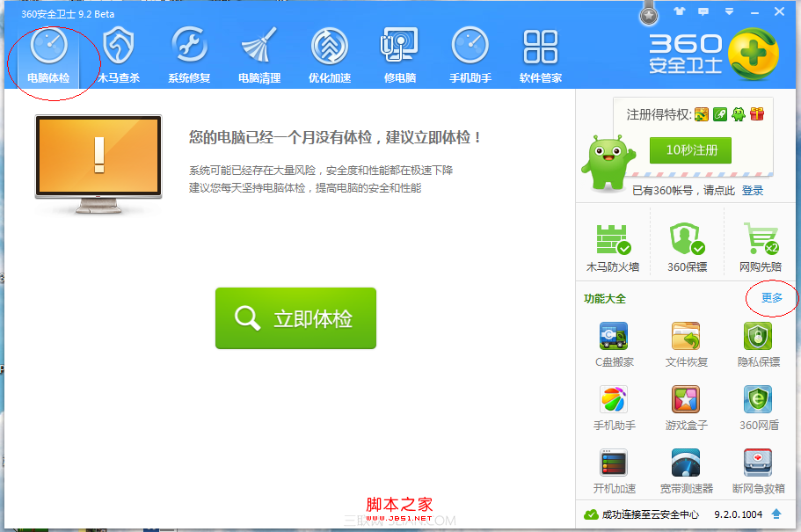Open 隐私保镖 privacy tool
Image resolution: width=801 pixels, height=532 pixels.
pyautogui.click(x=758, y=345)
